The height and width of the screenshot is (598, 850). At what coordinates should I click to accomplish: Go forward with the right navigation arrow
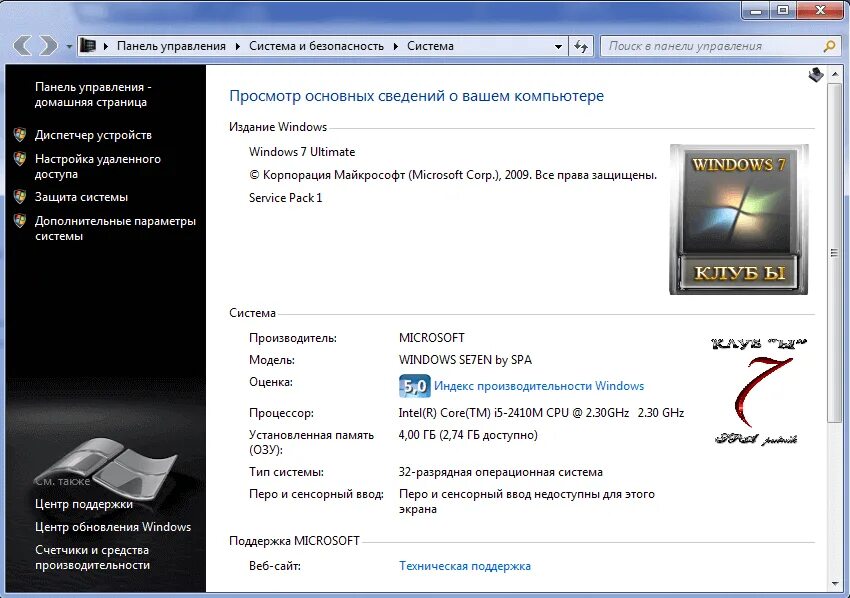pyautogui.click(x=48, y=46)
